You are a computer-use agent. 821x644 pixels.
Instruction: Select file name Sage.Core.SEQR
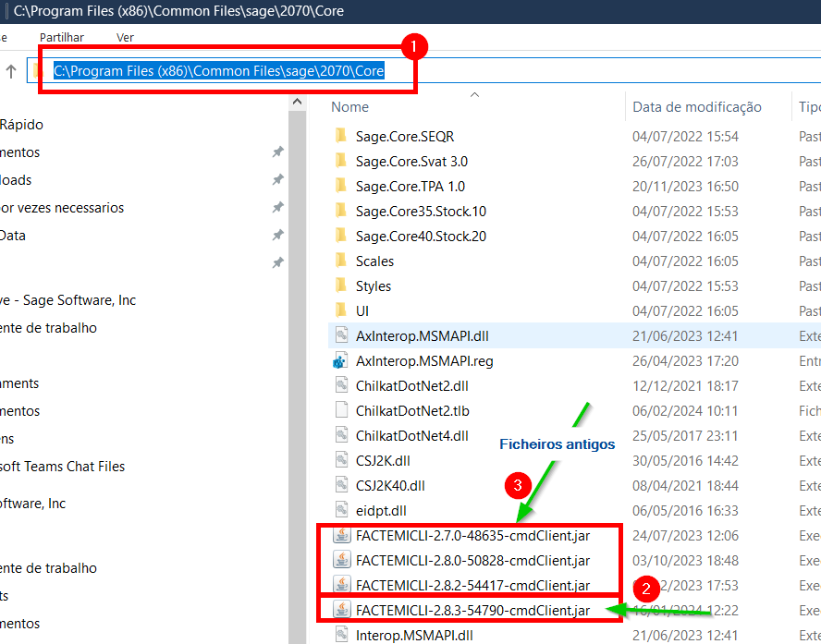point(405,137)
